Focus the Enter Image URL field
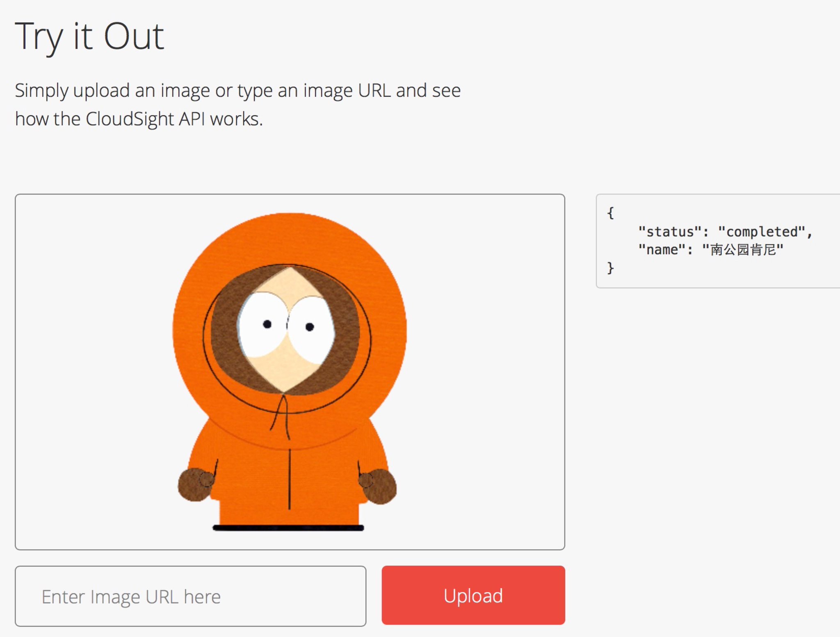840x637 pixels. point(190,596)
